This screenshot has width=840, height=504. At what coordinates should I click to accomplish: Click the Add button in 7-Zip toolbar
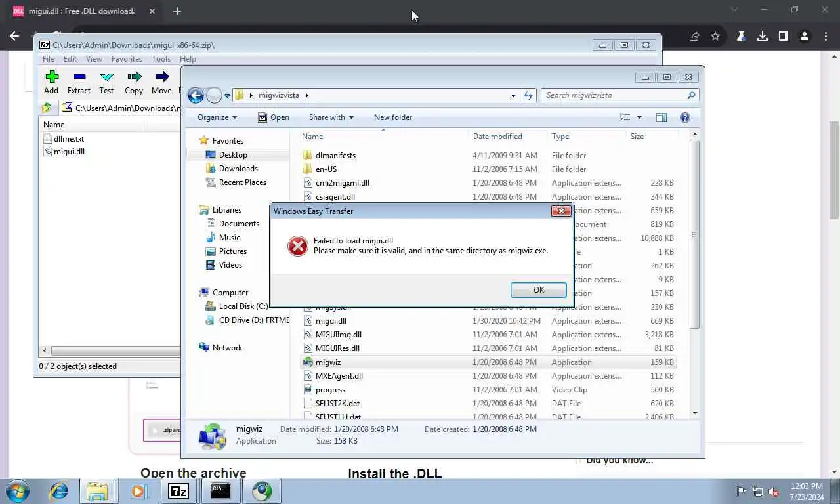tap(51, 83)
